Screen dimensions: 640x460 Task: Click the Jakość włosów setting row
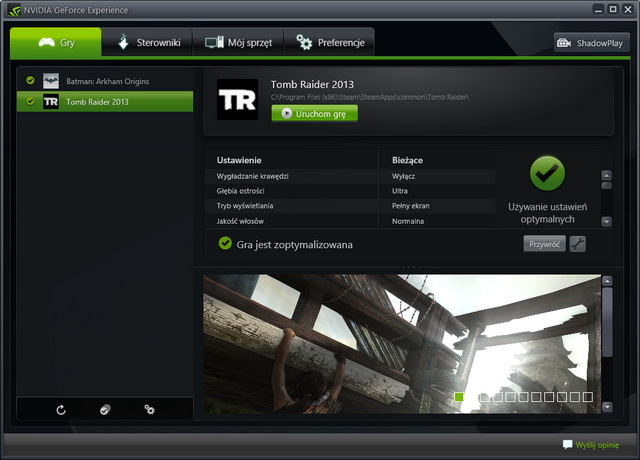click(349, 221)
